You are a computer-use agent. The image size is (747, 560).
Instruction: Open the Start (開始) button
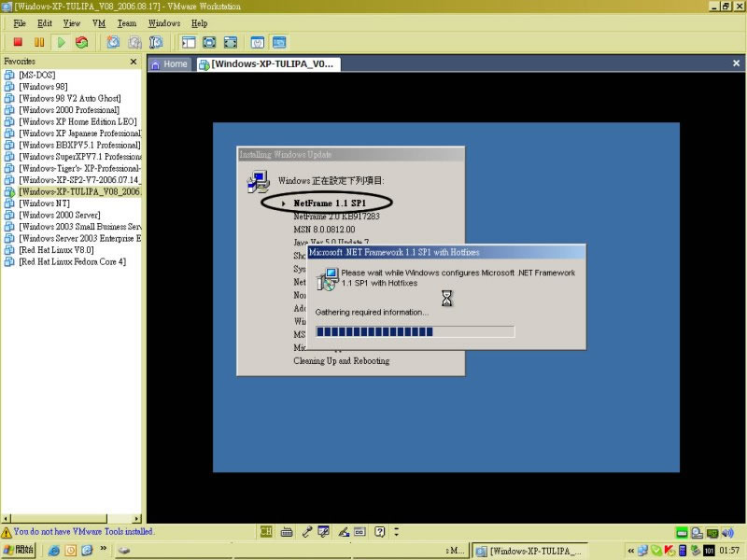tap(19, 550)
